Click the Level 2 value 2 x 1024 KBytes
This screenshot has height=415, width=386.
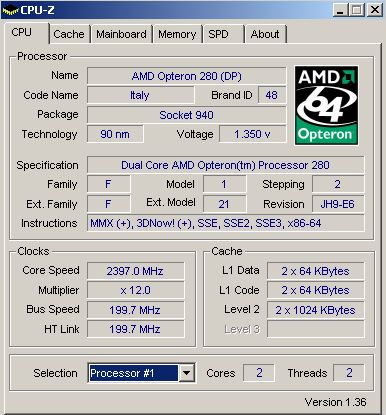pyautogui.click(x=315, y=310)
